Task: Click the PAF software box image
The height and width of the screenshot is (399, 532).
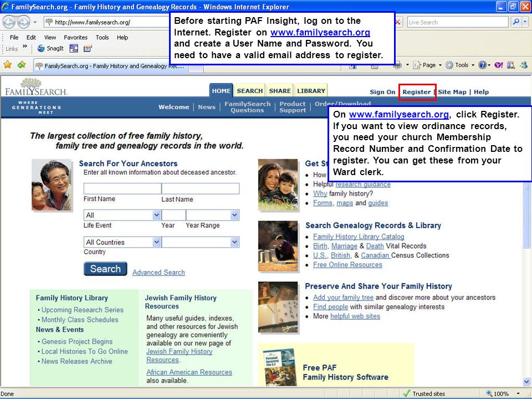Action: tap(279, 367)
